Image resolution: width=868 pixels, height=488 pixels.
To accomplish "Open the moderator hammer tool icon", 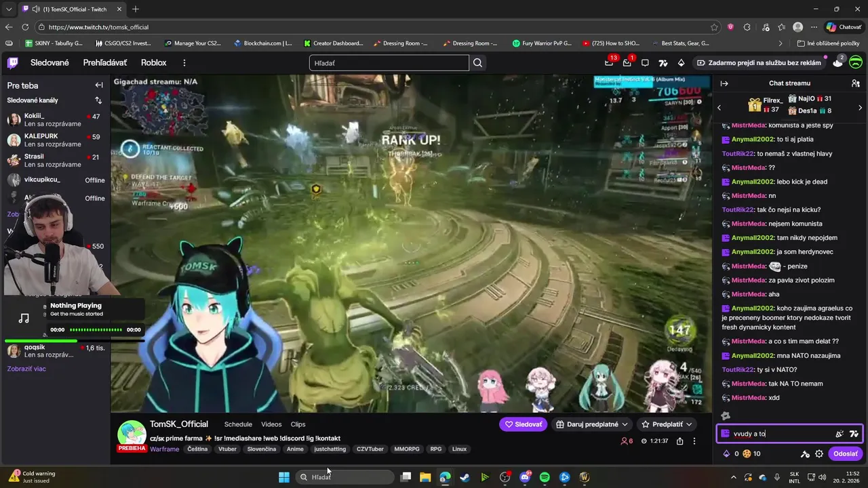I will pyautogui.click(x=806, y=454).
